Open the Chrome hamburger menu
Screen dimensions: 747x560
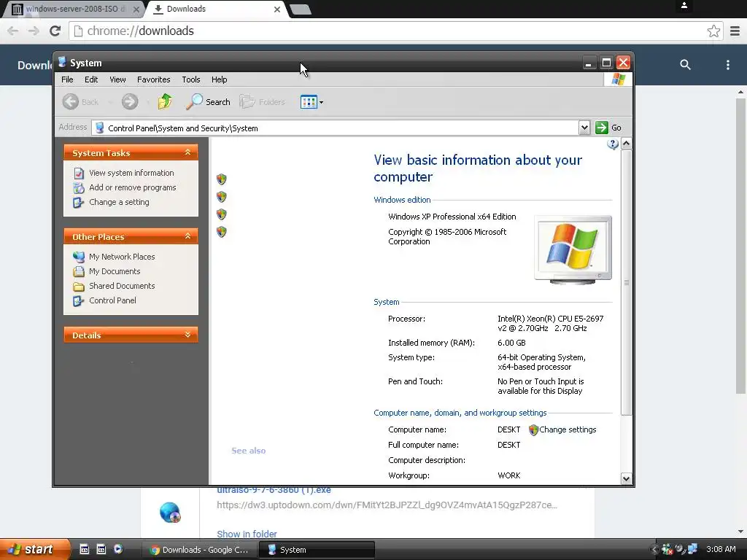pyautogui.click(x=735, y=31)
